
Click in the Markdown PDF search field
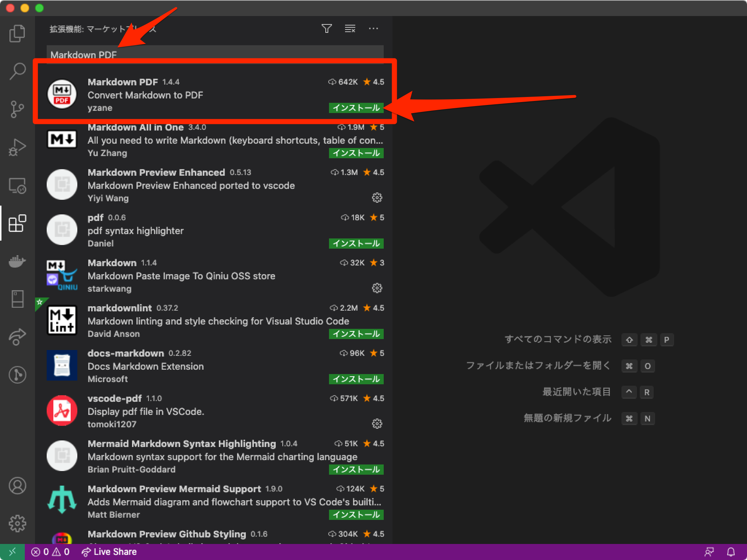point(215,55)
